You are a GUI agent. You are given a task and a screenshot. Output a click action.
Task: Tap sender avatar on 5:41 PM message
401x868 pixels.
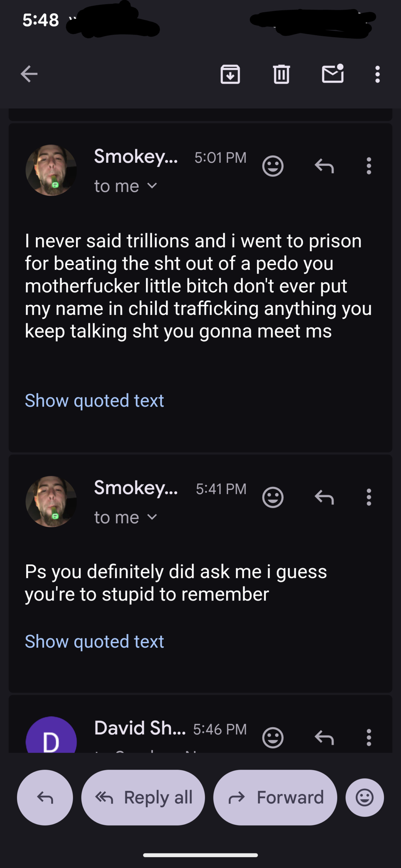click(x=51, y=501)
